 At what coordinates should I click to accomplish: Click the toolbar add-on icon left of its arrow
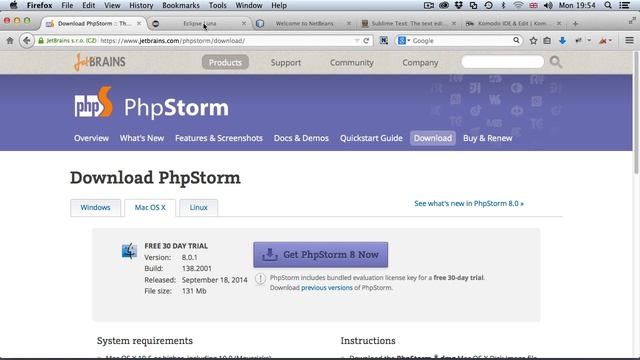point(578,40)
